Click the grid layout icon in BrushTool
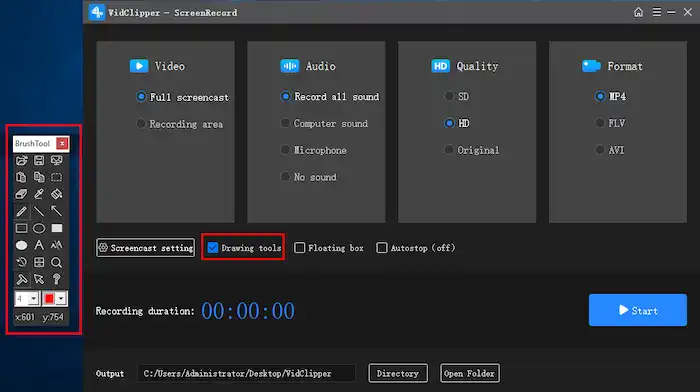Screen dimensions: 700x392 coord(39,262)
